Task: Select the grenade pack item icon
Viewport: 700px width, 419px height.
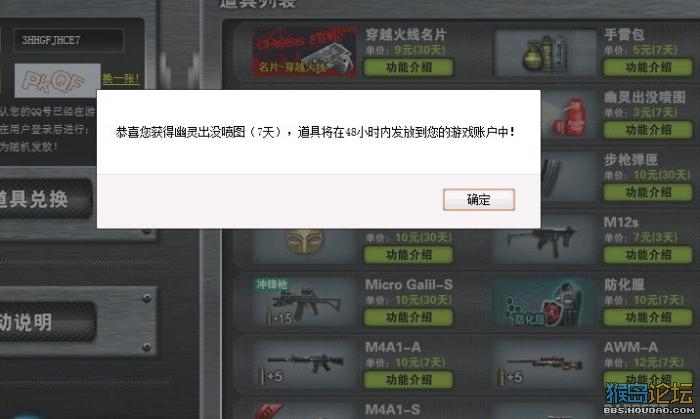Action: 545,53
